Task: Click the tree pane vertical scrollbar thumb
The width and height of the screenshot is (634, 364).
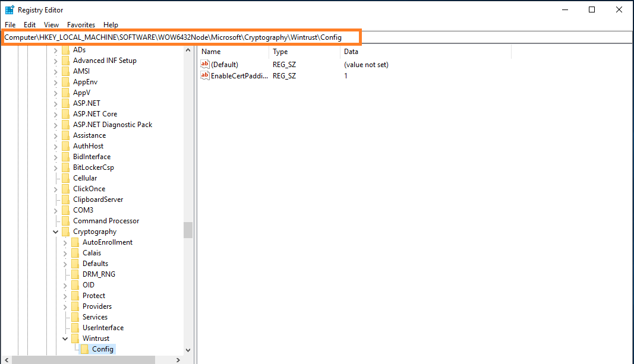Action: [x=188, y=230]
